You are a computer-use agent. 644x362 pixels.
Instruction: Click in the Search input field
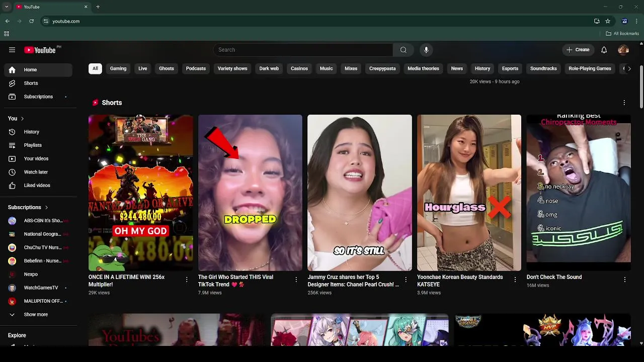pos(303,50)
